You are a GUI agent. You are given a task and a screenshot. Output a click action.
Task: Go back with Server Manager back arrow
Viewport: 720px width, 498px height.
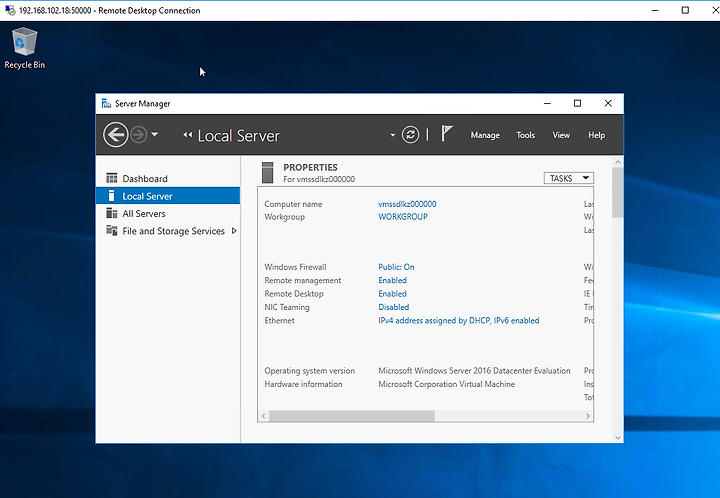pyautogui.click(x=115, y=135)
